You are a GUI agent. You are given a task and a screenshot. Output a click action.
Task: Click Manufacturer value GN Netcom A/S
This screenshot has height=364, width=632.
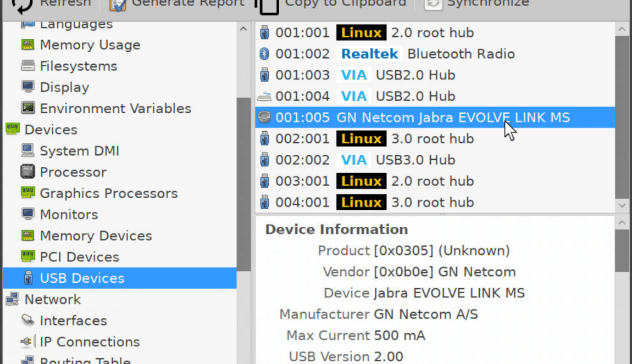(x=425, y=314)
